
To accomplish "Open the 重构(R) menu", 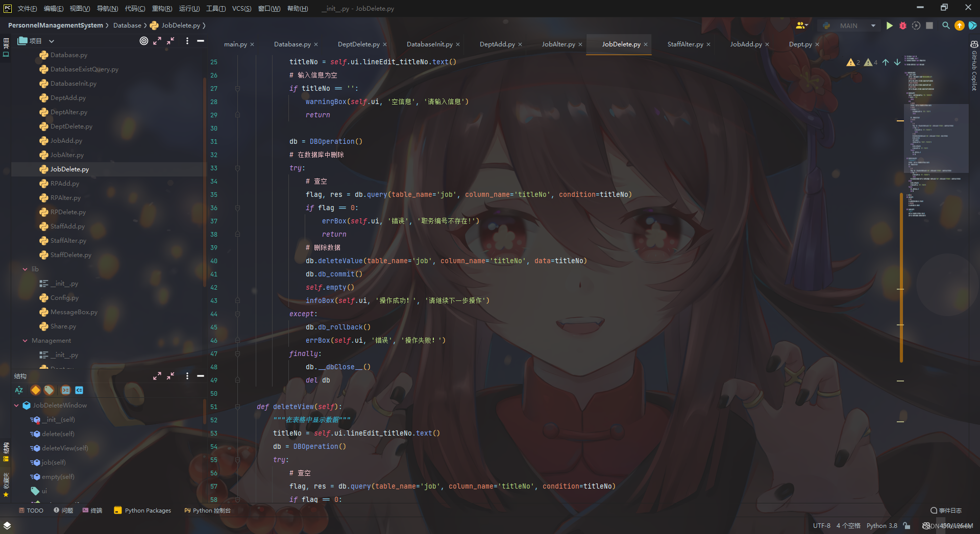I will coord(162,8).
